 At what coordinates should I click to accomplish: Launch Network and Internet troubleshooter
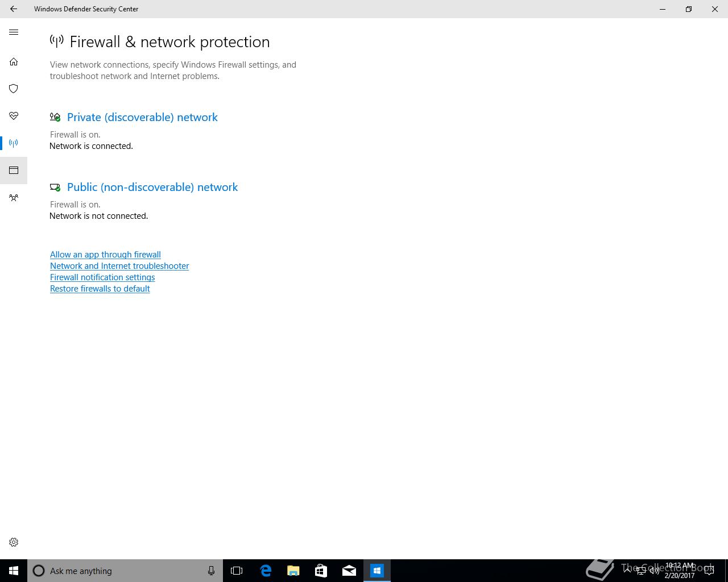tap(119, 266)
